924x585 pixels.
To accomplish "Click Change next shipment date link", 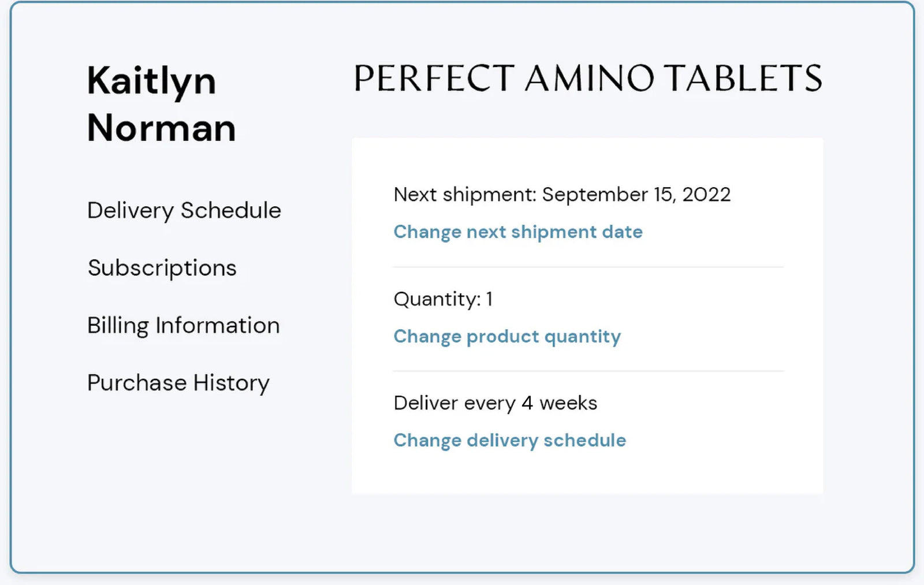I will tap(517, 232).
